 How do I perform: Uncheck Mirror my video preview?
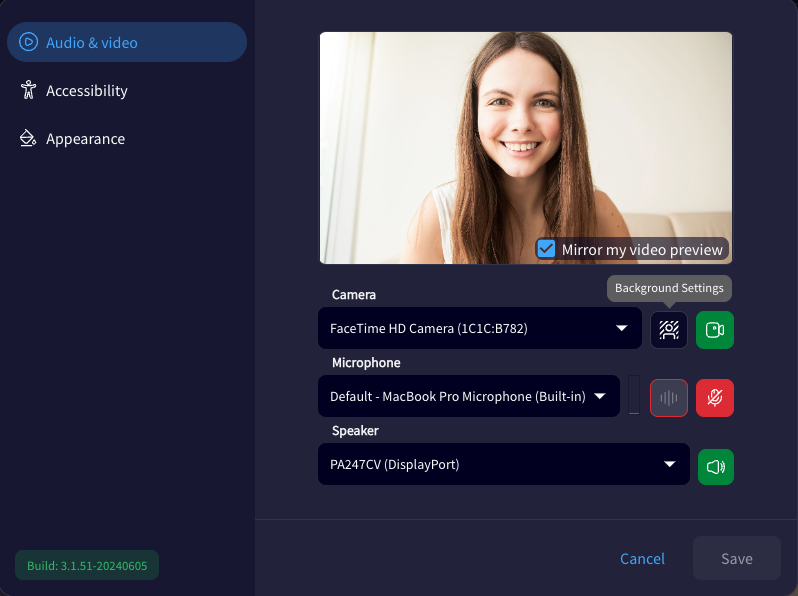click(546, 249)
